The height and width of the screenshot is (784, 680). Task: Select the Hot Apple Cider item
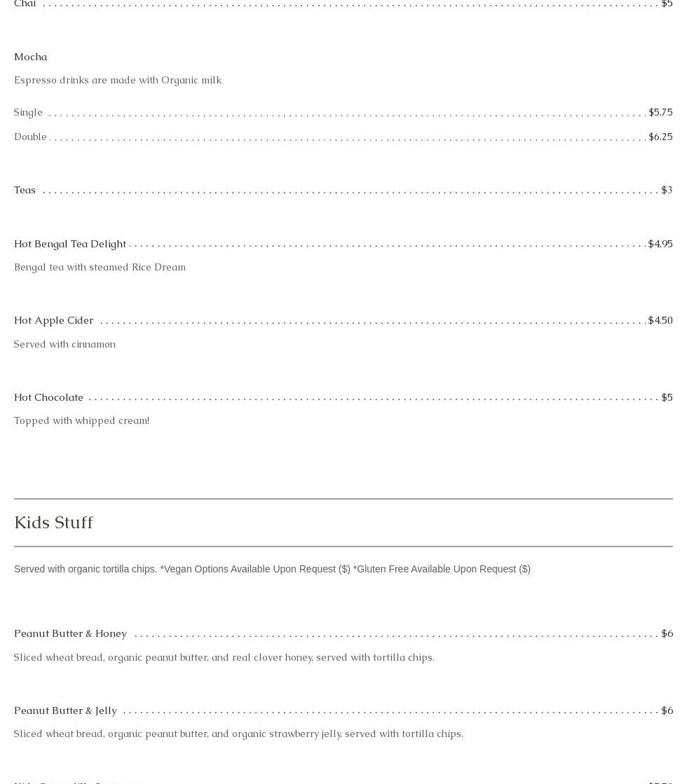[x=54, y=320]
